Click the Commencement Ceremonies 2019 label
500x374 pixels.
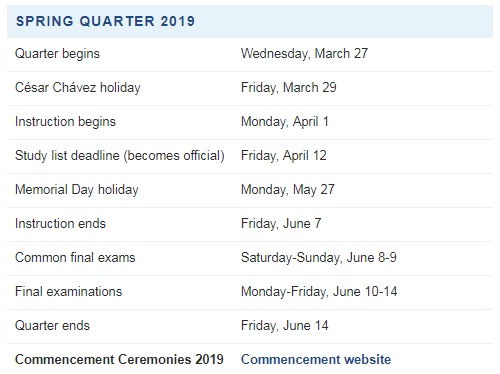pos(119,360)
